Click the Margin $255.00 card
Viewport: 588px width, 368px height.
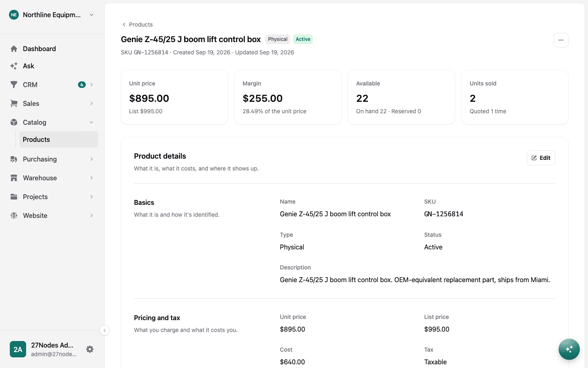tap(288, 97)
